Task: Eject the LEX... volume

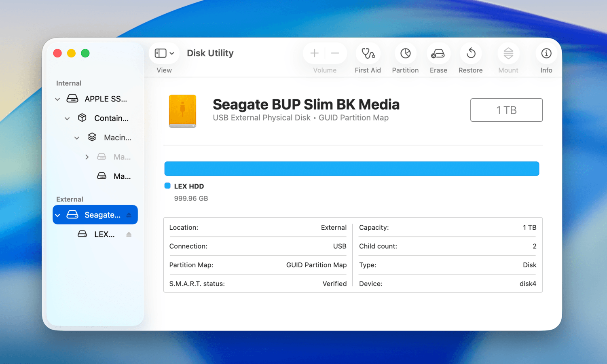Action: pyautogui.click(x=129, y=234)
